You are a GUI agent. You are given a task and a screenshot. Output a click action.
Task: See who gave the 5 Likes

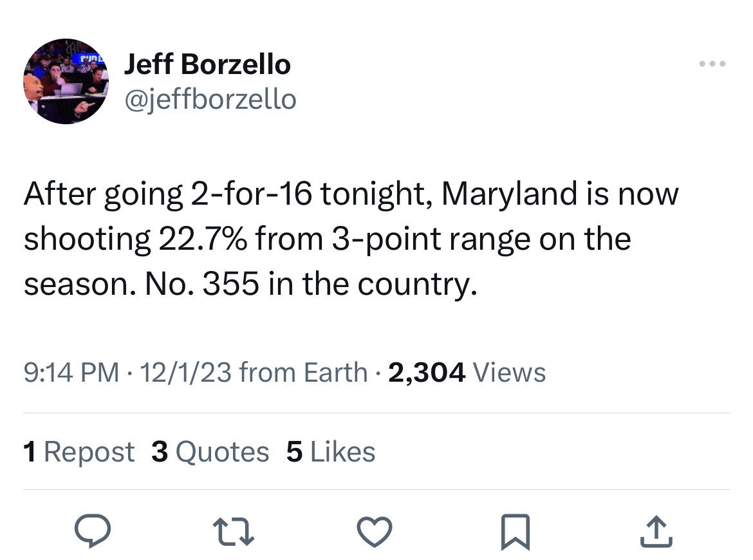330,452
